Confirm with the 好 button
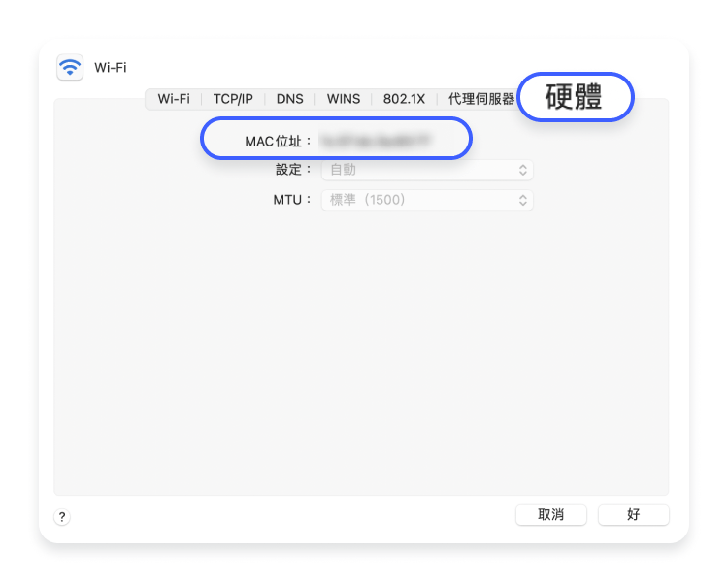 (x=634, y=515)
